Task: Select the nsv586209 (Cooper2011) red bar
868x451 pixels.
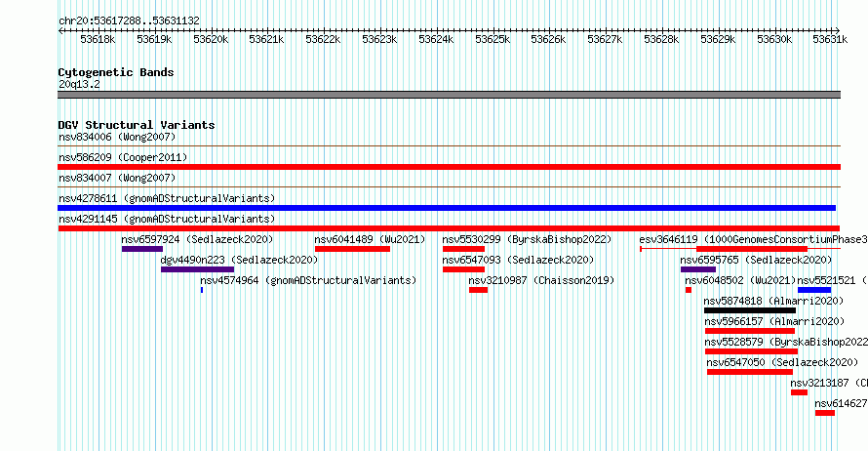Action: point(449,167)
